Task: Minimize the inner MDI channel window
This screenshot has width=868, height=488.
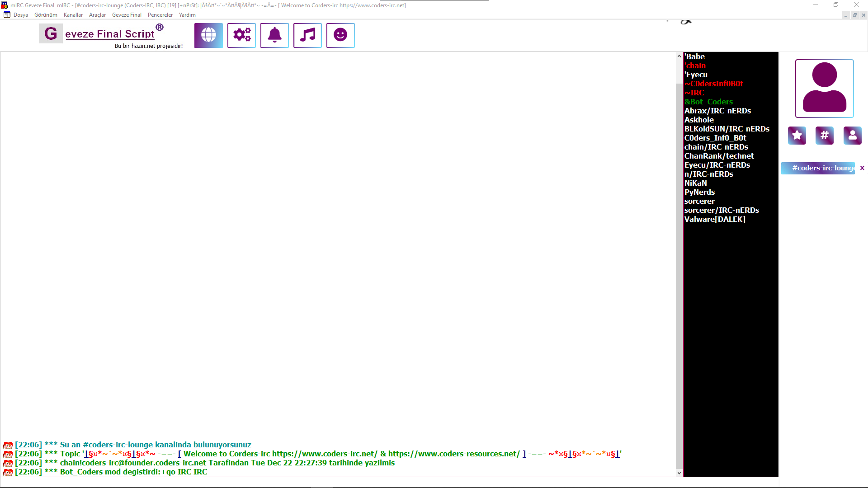Action: [846, 15]
